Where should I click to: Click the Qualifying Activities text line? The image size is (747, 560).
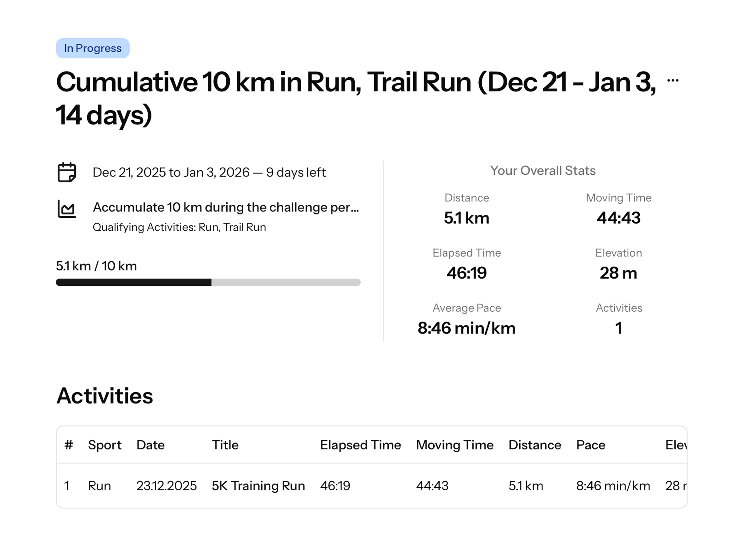click(179, 227)
